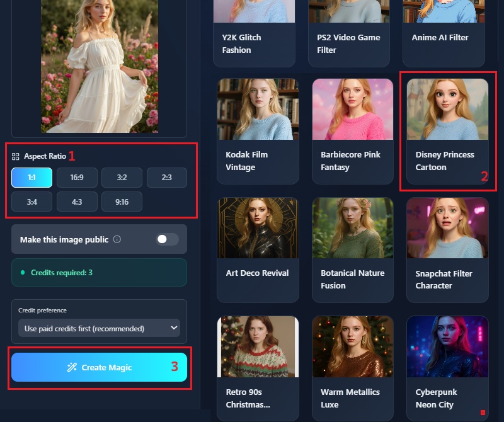Choose the 9:16 aspect ratio option
This screenshot has width=504, height=422.
(x=122, y=202)
